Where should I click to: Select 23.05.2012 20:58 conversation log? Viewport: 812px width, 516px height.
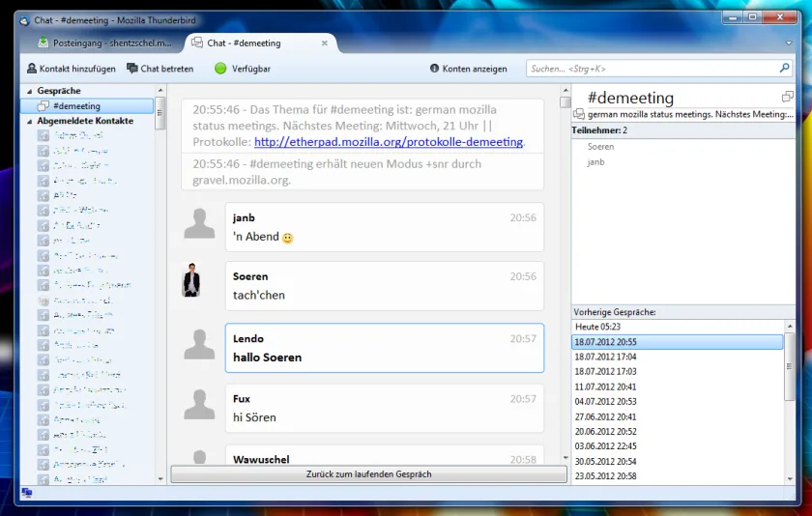pyautogui.click(x=678, y=475)
